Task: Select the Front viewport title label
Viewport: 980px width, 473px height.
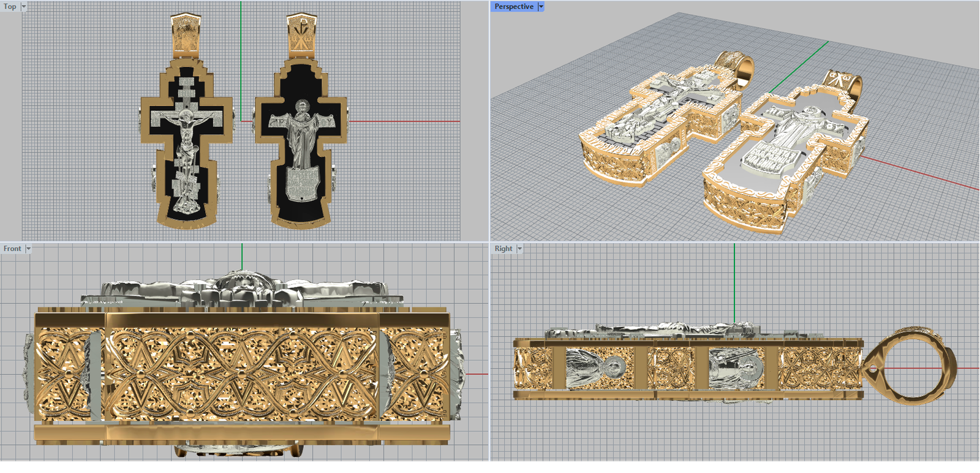Action: (x=12, y=249)
